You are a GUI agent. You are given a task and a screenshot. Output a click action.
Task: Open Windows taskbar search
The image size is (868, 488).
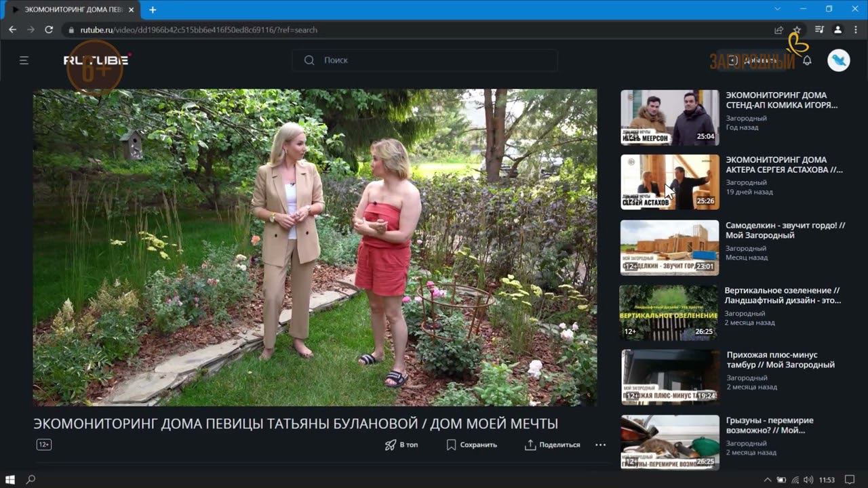31,479
